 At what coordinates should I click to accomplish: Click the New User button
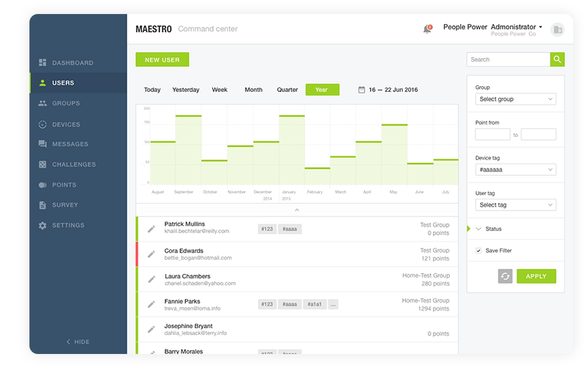click(162, 60)
